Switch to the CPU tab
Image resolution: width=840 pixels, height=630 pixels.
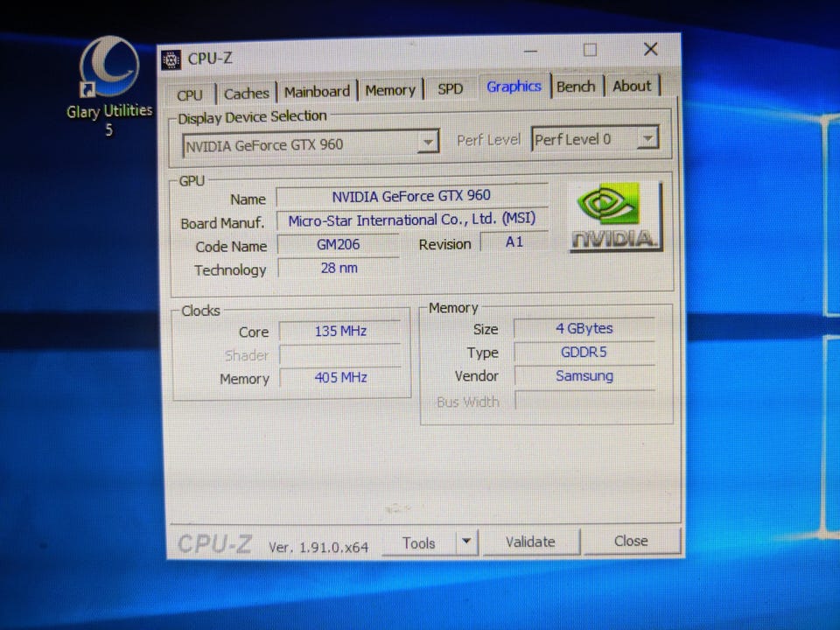tap(190, 94)
